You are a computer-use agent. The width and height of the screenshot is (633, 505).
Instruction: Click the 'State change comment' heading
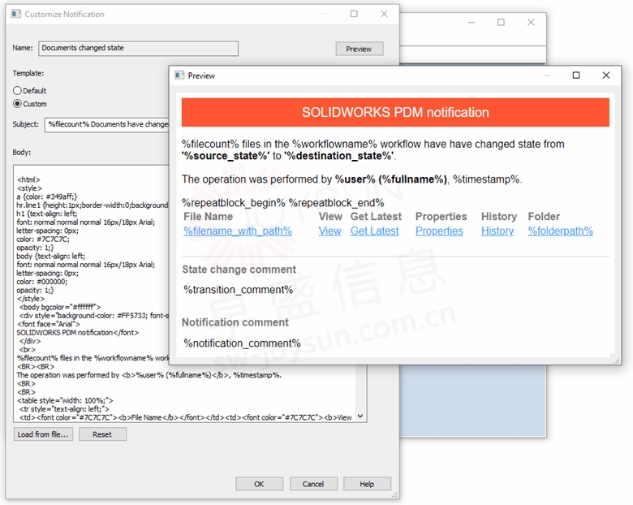[x=239, y=269]
